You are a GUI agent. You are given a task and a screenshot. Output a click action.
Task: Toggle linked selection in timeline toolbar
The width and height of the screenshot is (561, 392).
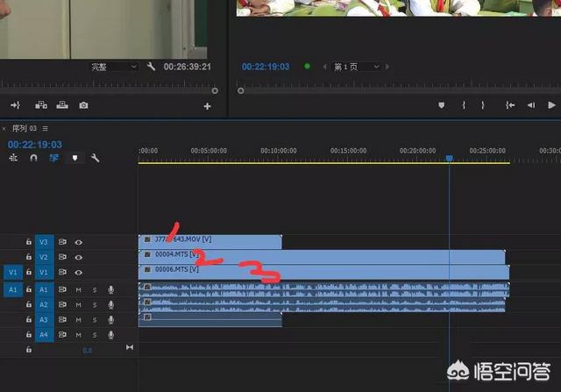click(53, 159)
